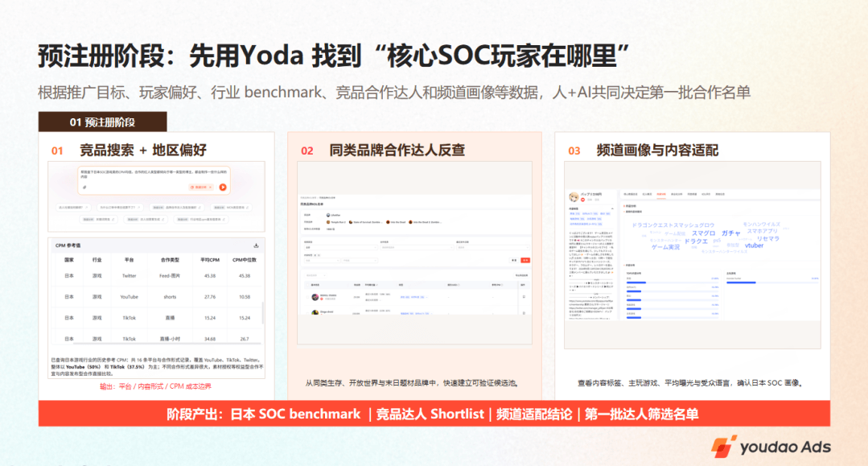Viewport: 868px width, 466px height.
Task: Click the Temple Run 2 game icon
Action: tap(328, 222)
